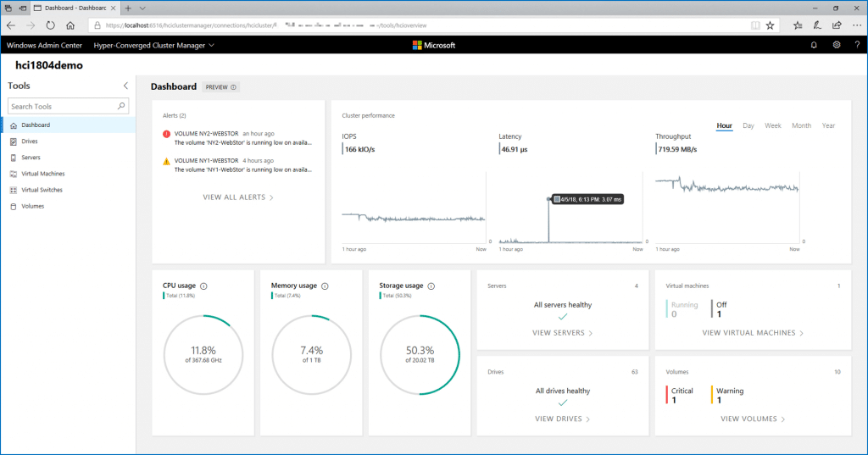Click the Storage usage 50.3% donut chart
The image size is (868, 455).
(x=420, y=355)
